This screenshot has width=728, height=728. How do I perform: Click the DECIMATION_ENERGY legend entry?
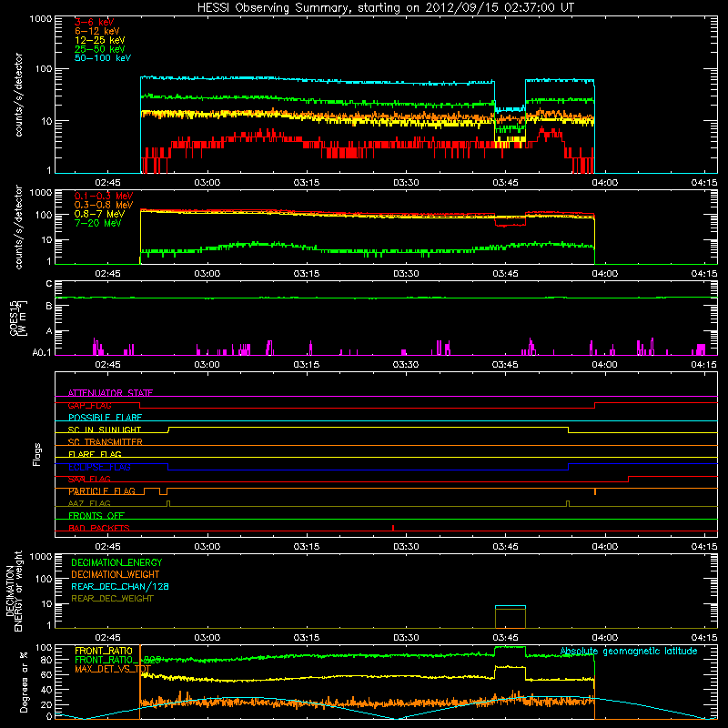[116, 562]
